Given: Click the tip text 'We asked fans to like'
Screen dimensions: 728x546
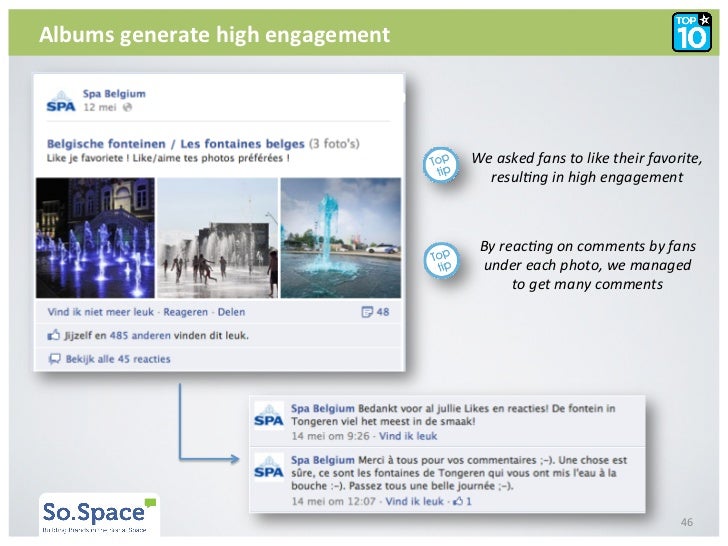Looking at the screenshot, I should 587,168.
